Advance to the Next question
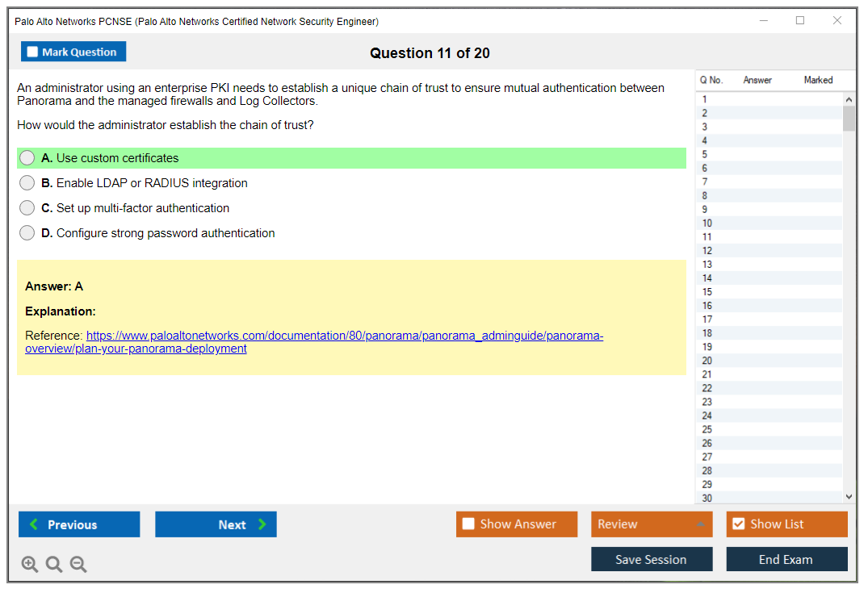Viewport: 868px width, 593px height. (x=216, y=524)
